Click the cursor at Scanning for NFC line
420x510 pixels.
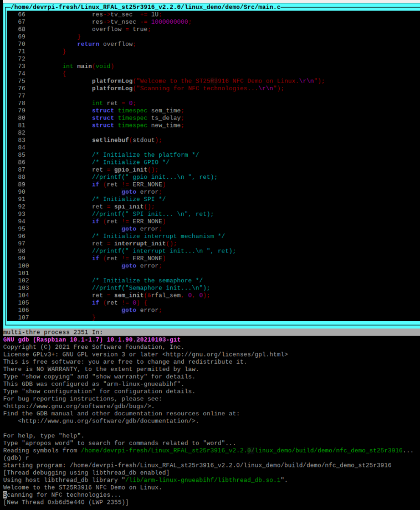point(5,495)
